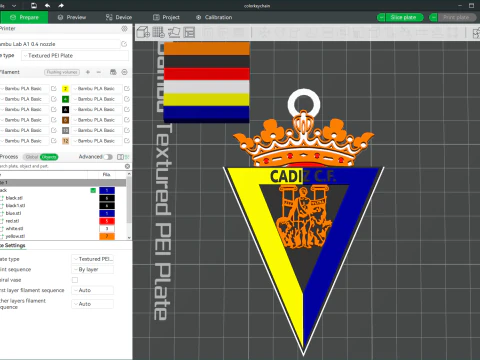Open plate settings Textured PEI dropdown
Screen dimensions: 480x360
[x=93, y=259]
